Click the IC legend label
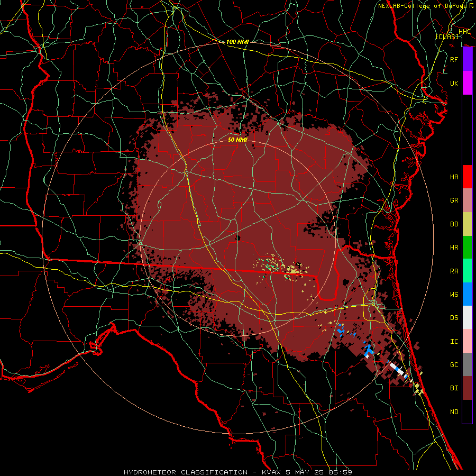 click(454, 342)
